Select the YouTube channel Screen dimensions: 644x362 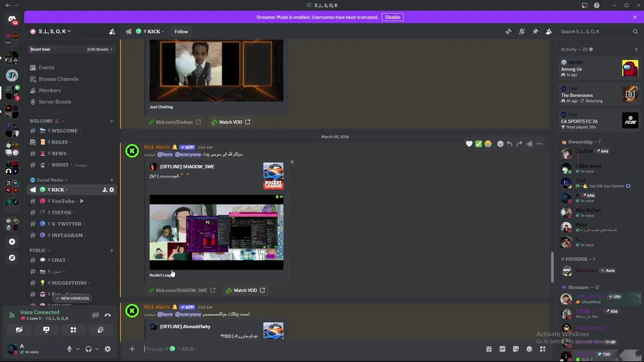[x=71, y=201]
